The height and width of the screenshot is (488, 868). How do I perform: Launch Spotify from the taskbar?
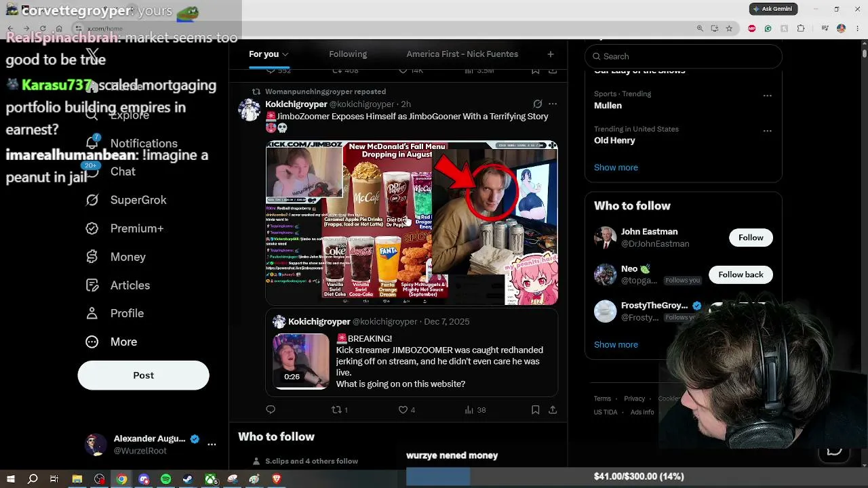point(166,479)
